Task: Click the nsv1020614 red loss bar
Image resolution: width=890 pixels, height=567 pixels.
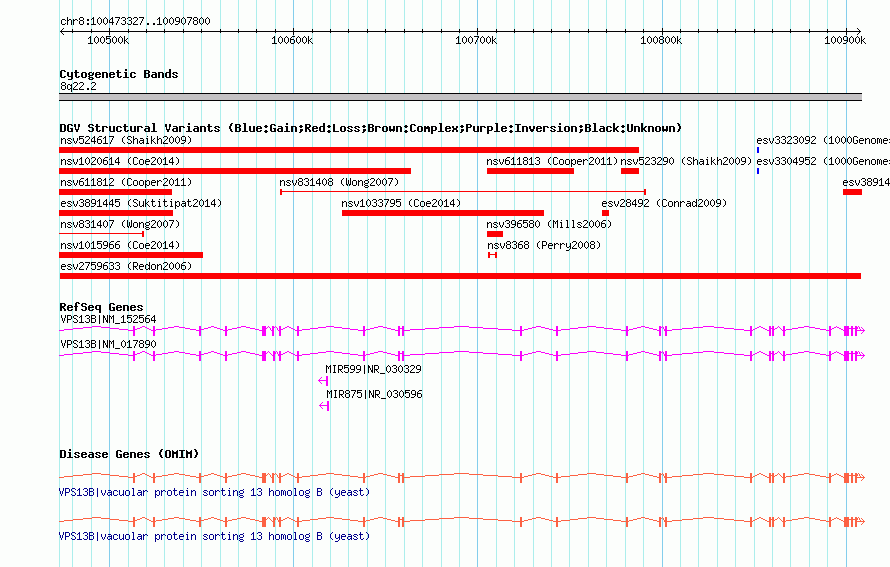Action: point(235,171)
